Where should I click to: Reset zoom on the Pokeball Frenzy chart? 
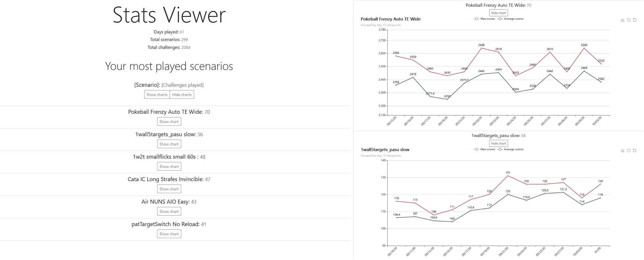pos(634,20)
